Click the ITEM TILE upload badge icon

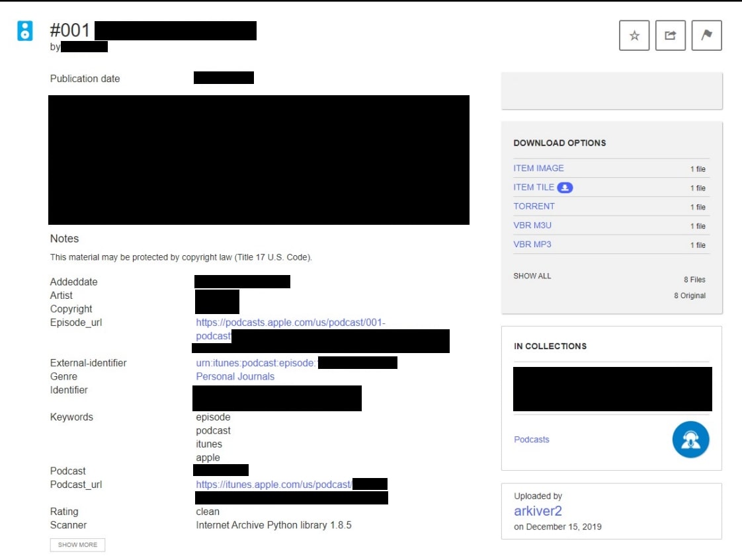click(565, 188)
